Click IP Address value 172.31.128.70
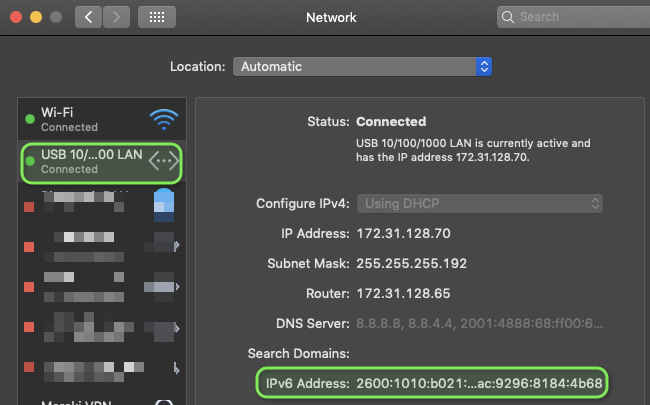The width and height of the screenshot is (650, 405). [x=403, y=234]
